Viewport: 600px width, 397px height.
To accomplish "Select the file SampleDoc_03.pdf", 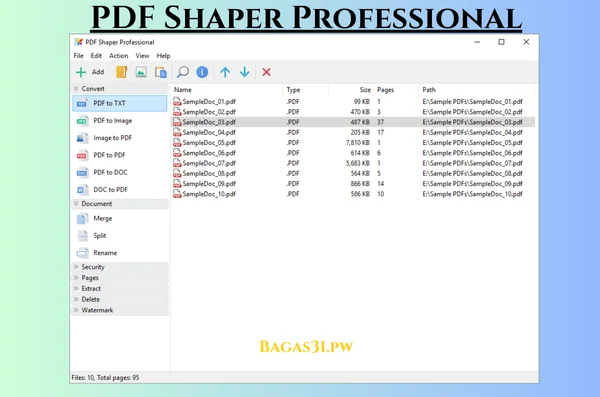I will pyautogui.click(x=209, y=122).
